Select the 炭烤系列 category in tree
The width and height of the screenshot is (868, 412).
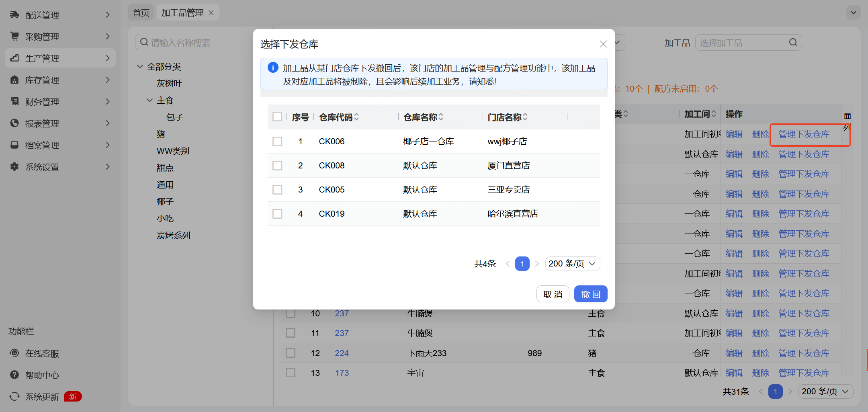(174, 235)
